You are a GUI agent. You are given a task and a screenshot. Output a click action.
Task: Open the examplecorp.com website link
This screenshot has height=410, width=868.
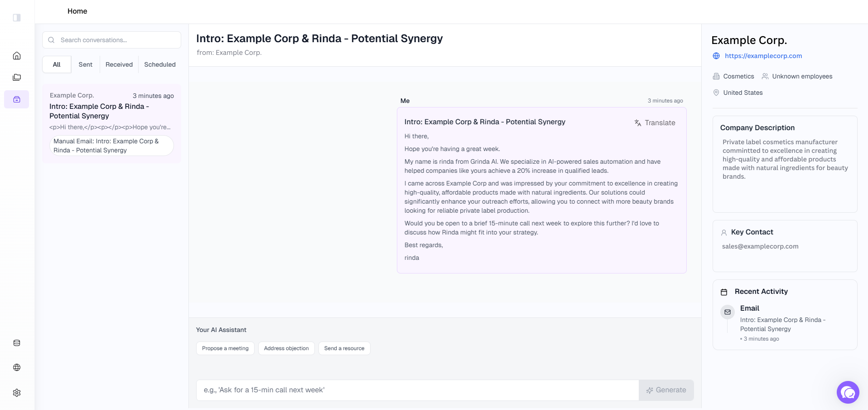pyautogui.click(x=763, y=56)
